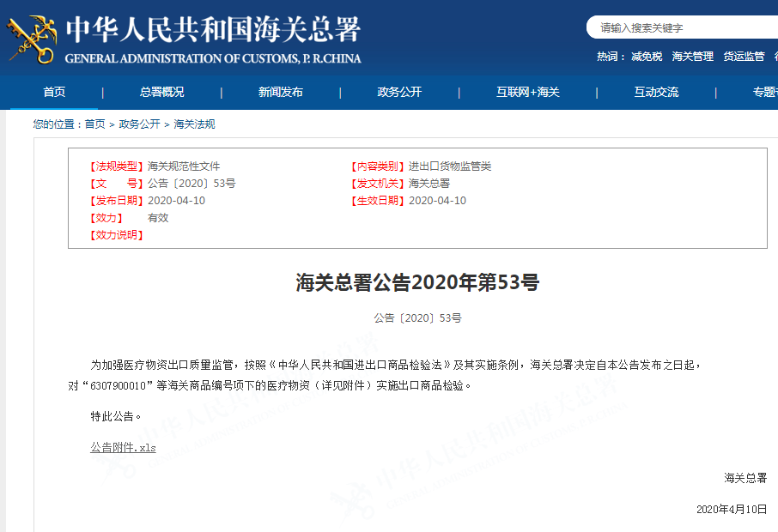This screenshot has width=778, height=532.
Task: Click the 海关管理 hot keyword link
Action: click(693, 57)
